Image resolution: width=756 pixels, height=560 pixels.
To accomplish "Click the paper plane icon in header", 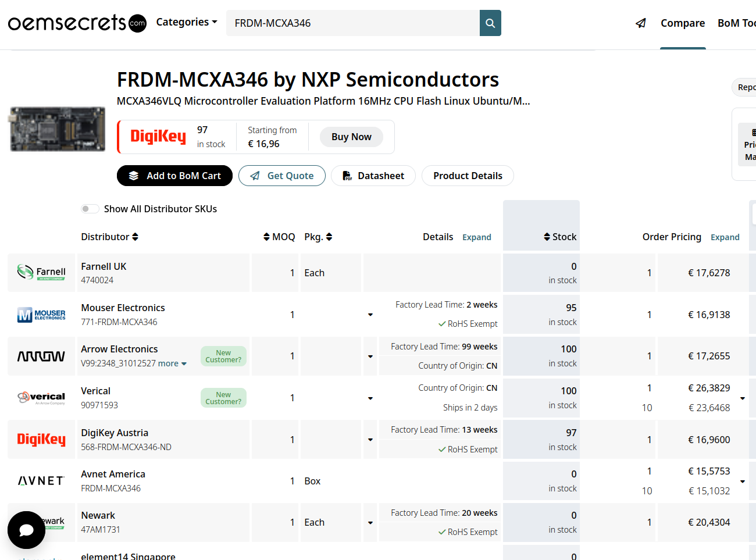I will pyautogui.click(x=641, y=23).
